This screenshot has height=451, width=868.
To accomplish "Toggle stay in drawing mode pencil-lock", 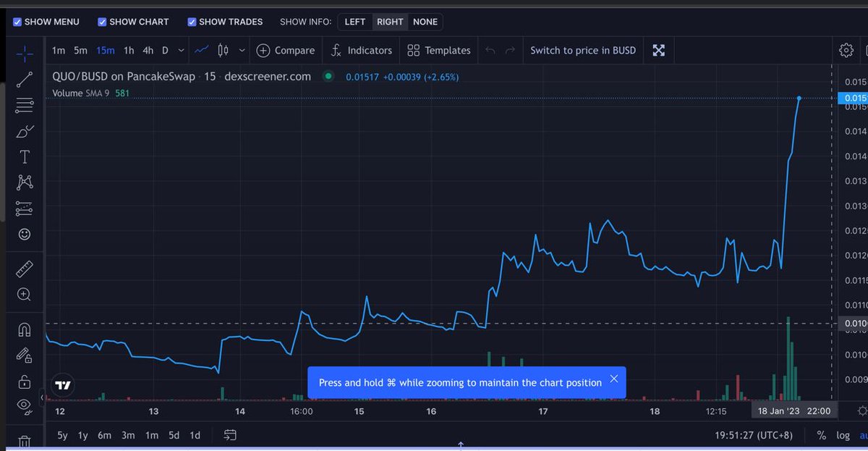I will [25, 355].
